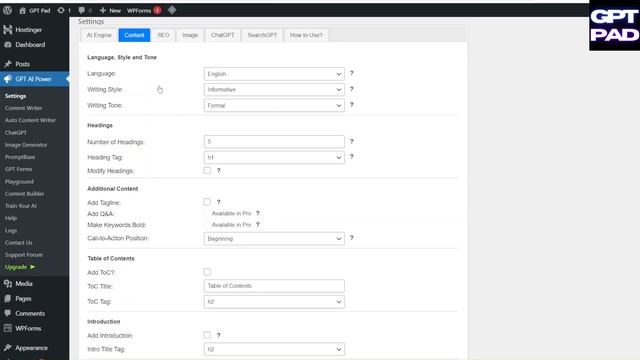
Task: Switch to the SearchGPT tab
Action: pos(262,35)
